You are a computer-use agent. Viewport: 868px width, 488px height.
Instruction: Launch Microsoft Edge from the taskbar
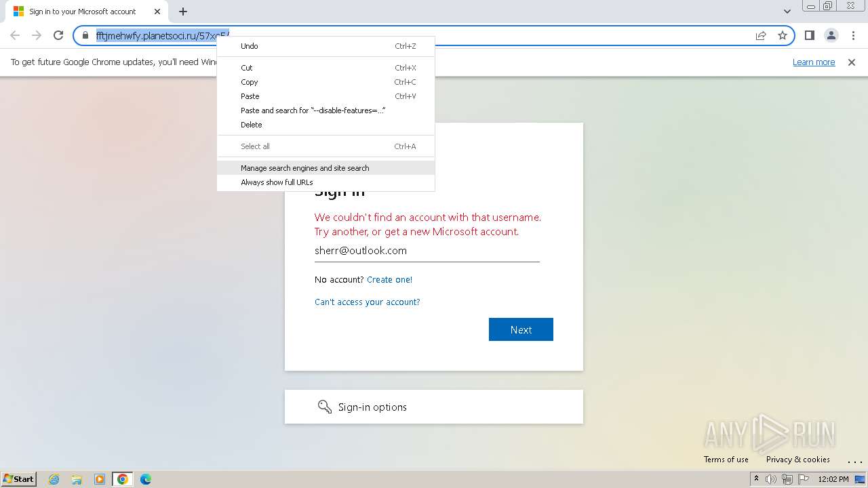click(x=145, y=479)
